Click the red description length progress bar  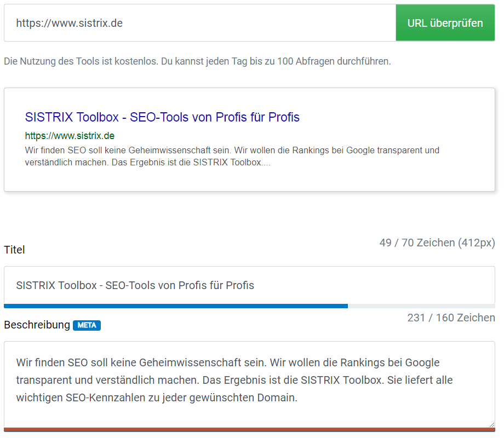pyautogui.click(x=249, y=430)
